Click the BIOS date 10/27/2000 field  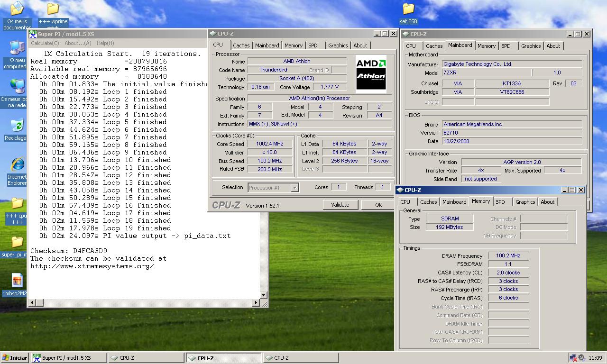coord(512,141)
